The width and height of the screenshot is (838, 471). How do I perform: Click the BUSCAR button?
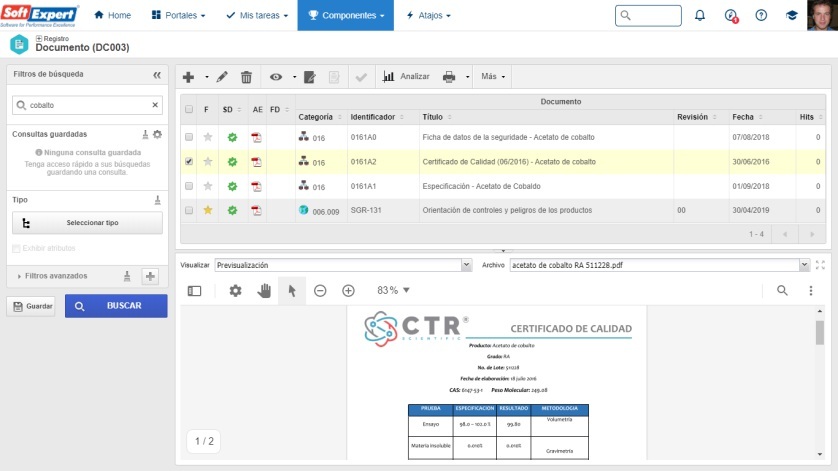pyautogui.click(x=116, y=306)
